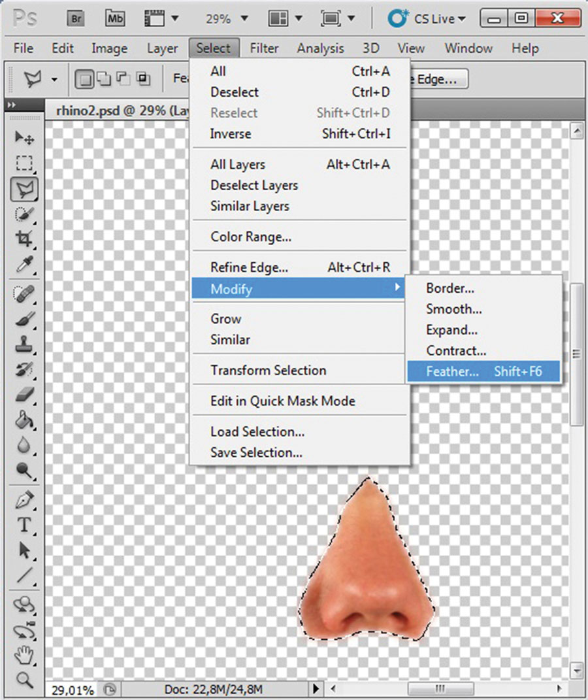Select the Rectangular Marquee tool
588x700 pixels.
point(24,163)
